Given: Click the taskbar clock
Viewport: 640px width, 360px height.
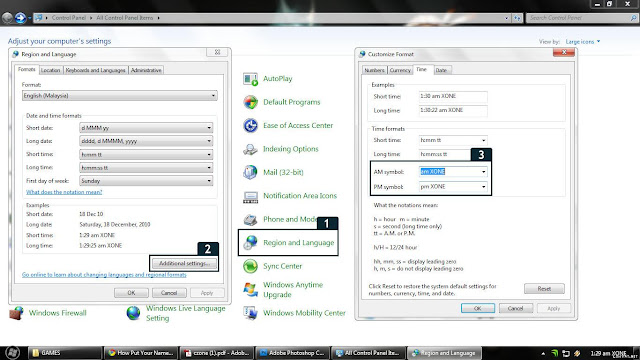Looking at the screenshot, I should (x=609, y=353).
